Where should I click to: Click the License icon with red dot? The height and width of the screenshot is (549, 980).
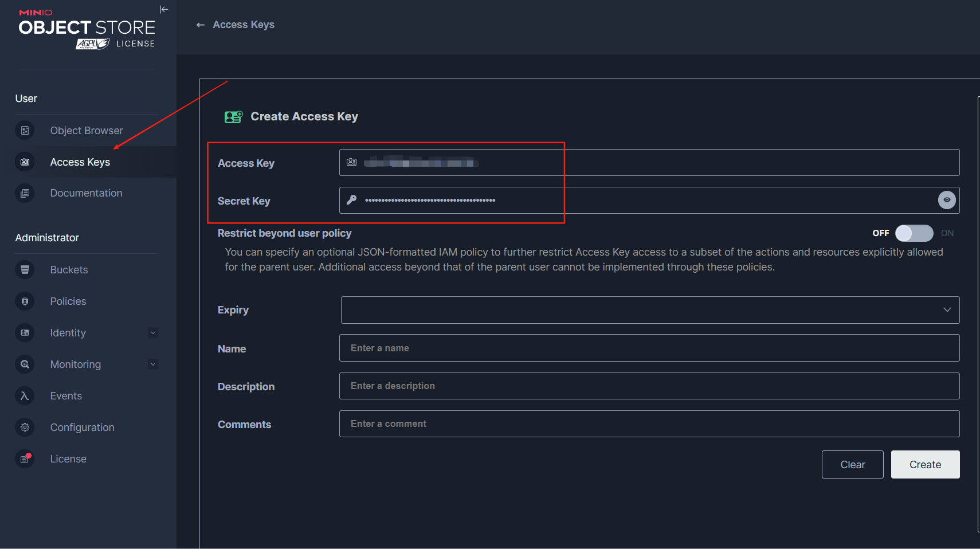[x=25, y=459]
